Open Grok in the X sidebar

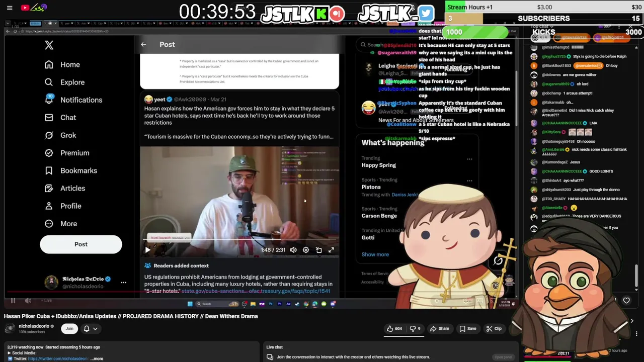click(x=60, y=135)
